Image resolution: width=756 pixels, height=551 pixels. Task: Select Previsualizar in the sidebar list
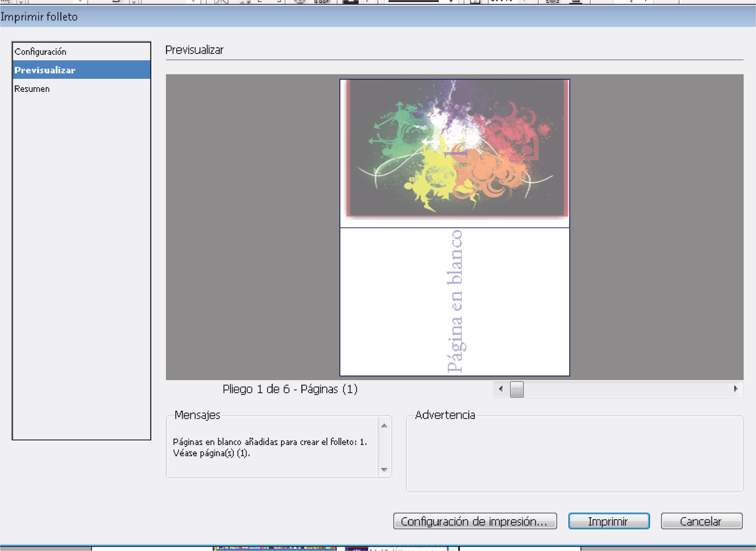pos(81,70)
